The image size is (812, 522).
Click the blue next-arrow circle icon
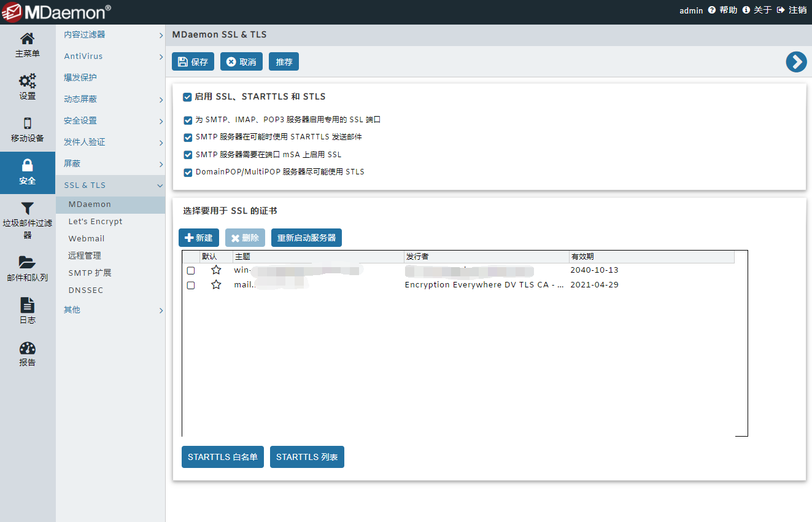click(x=796, y=61)
